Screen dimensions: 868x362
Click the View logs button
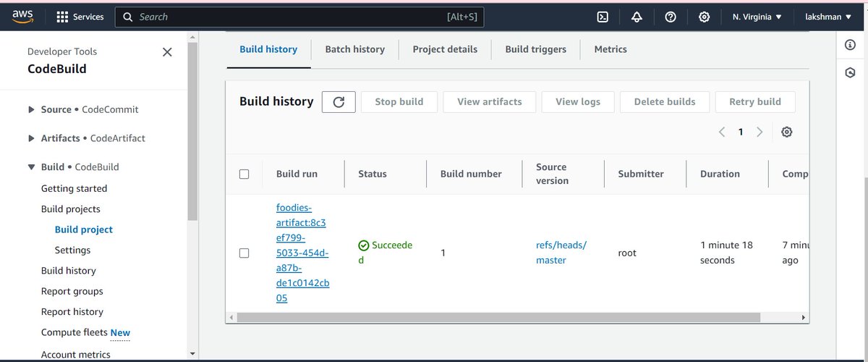(x=578, y=101)
